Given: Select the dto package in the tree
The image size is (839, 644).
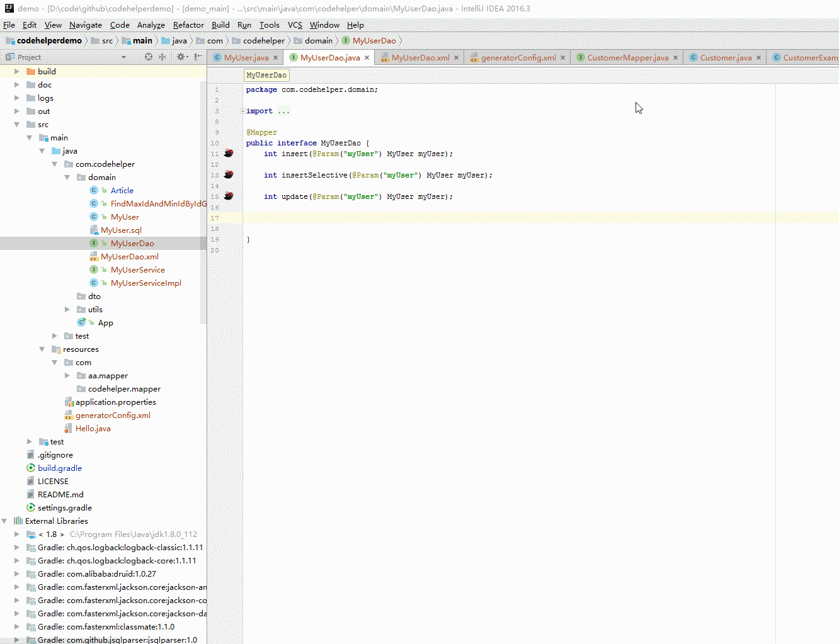Looking at the screenshot, I should [94, 296].
